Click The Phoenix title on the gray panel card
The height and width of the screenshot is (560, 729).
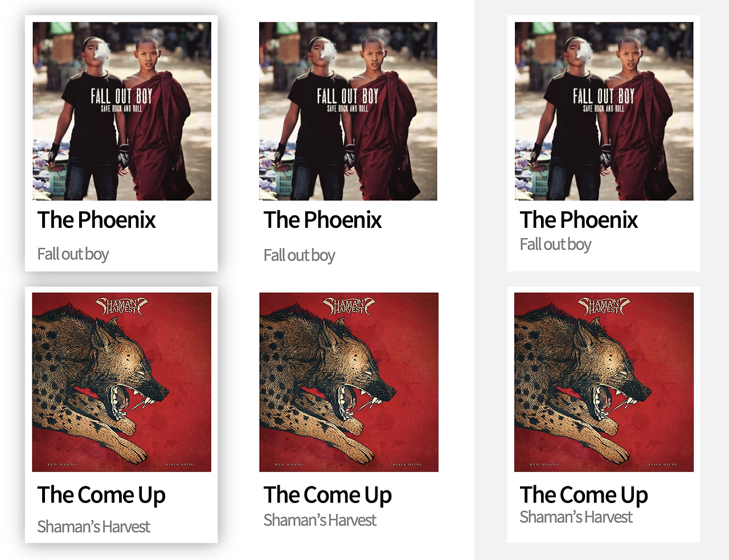tap(579, 220)
